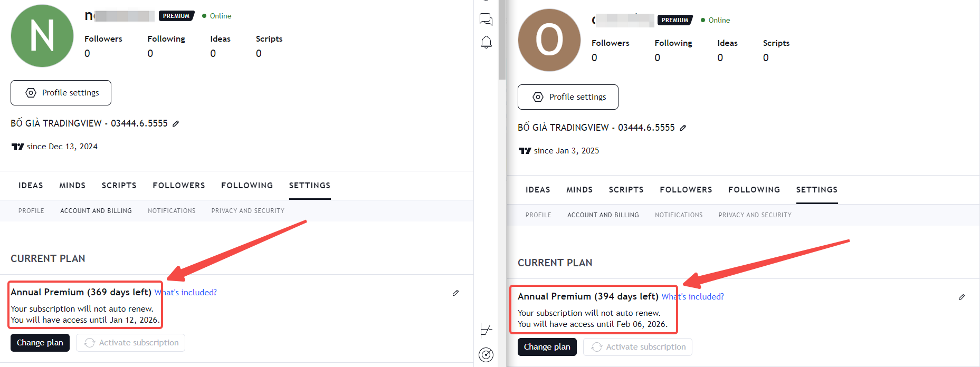Click TradingView logo beside since Dec 13, 2024

click(x=17, y=147)
